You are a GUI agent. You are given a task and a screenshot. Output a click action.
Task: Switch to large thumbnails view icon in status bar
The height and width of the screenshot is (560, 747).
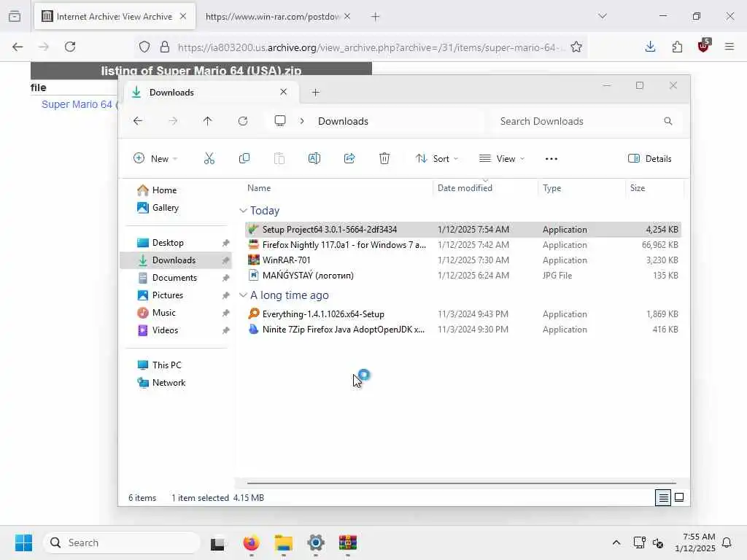pyautogui.click(x=679, y=497)
